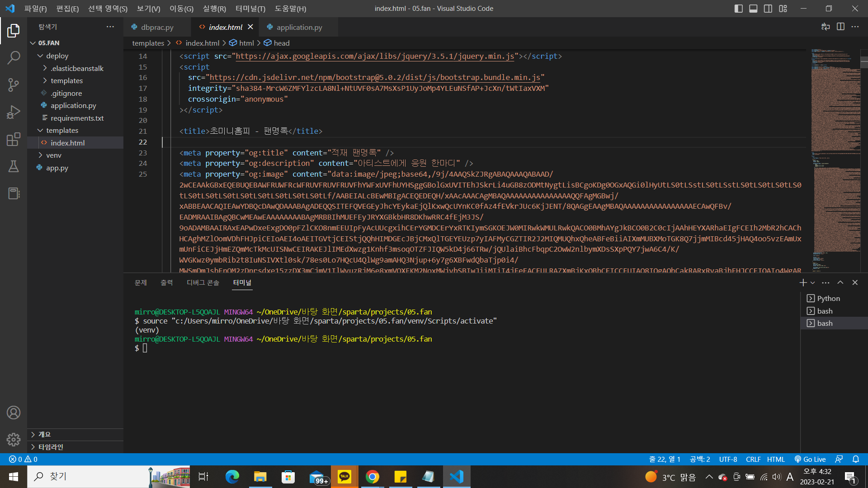
Task: Open the compare changes editor action
Action: click(826, 27)
